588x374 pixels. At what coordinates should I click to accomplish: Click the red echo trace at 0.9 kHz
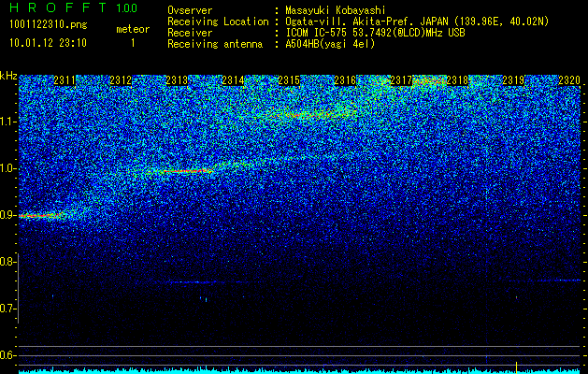[x=41, y=216]
